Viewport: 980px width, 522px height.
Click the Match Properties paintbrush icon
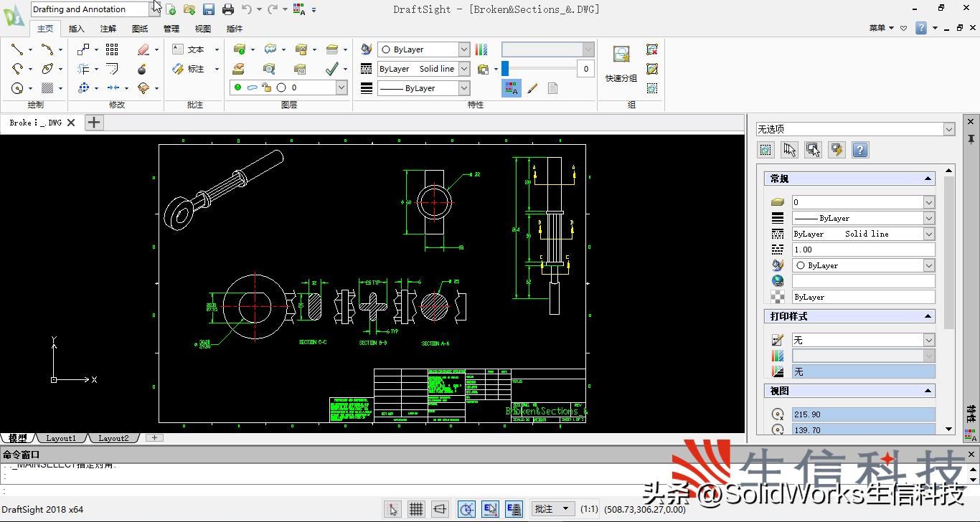(531, 87)
